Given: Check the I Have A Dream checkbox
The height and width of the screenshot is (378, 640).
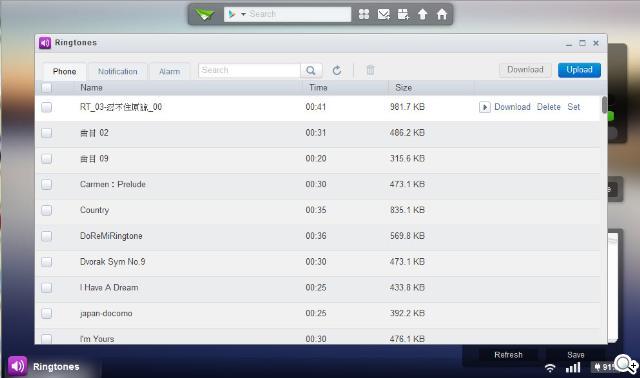Looking at the screenshot, I should (47, 287).
